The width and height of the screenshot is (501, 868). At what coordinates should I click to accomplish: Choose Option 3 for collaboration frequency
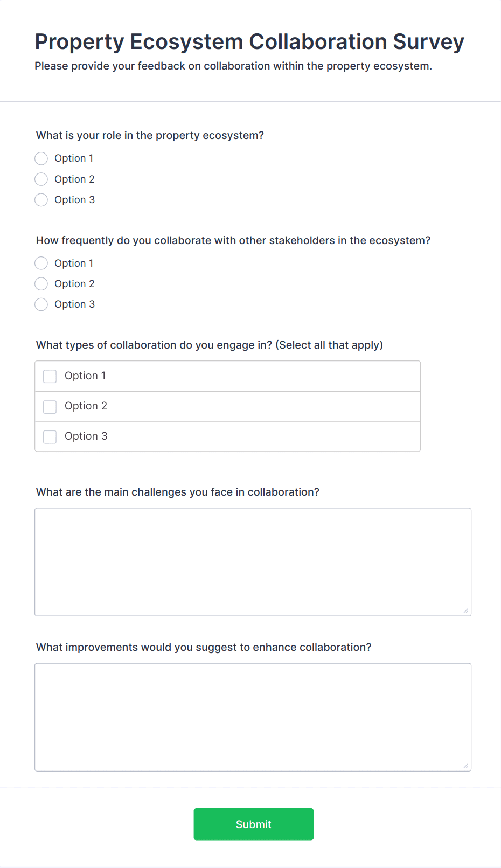coord(41,304)
